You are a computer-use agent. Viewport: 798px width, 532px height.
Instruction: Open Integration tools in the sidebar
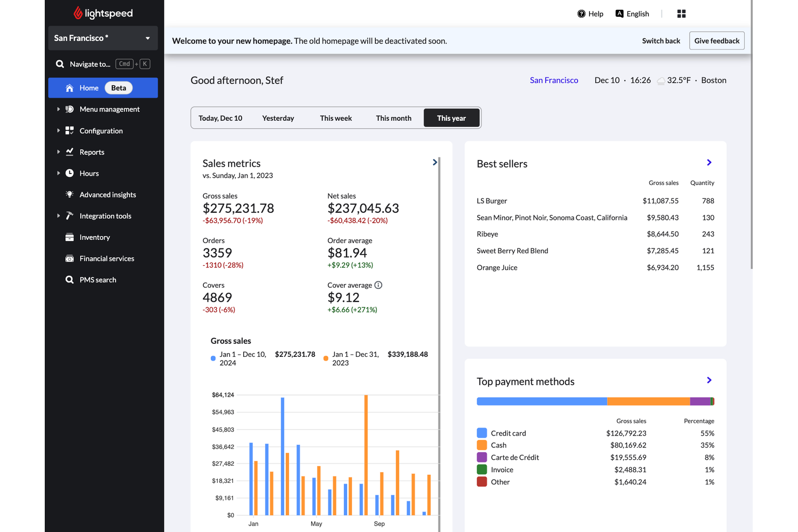click(105, 216)
